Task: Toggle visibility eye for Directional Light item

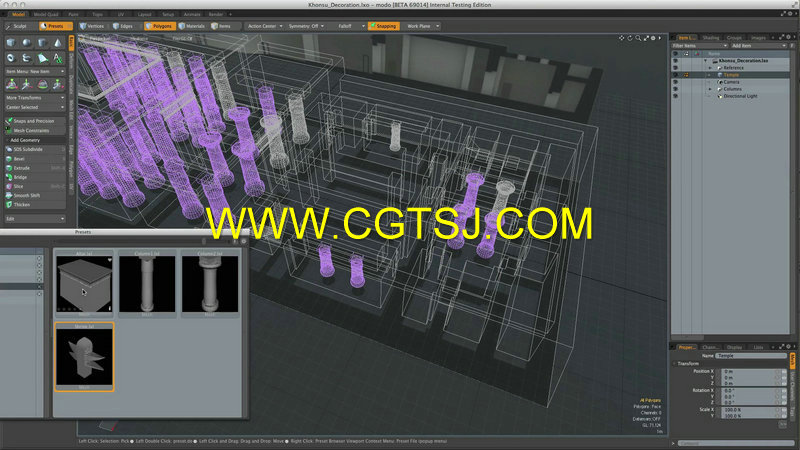Action: [x=676, y=96]
